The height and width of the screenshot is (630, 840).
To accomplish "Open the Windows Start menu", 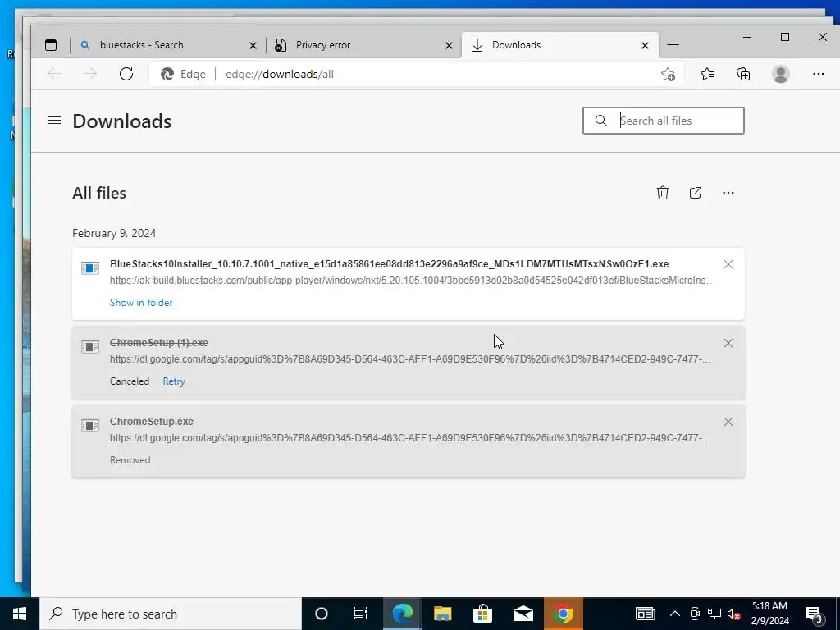I will tap(20, 614).
